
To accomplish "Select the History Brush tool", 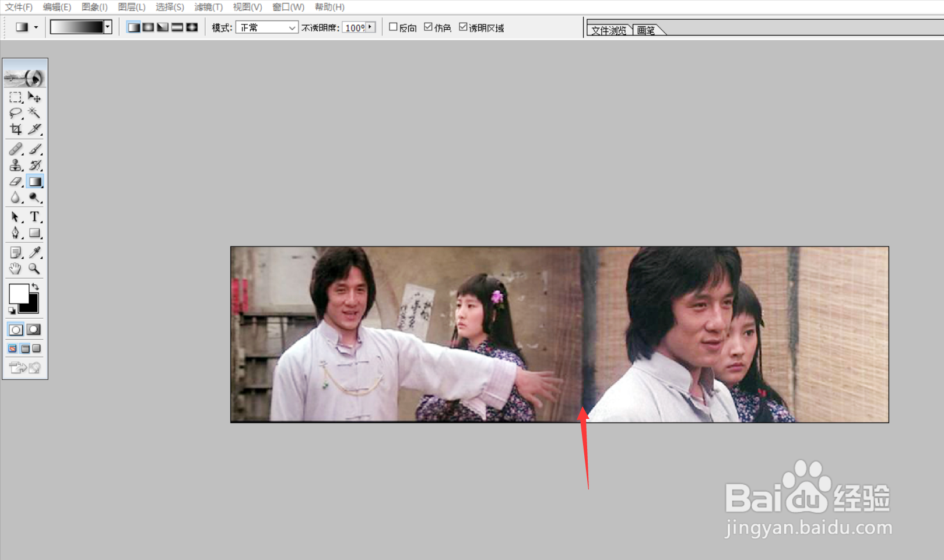I will [34, 165].
